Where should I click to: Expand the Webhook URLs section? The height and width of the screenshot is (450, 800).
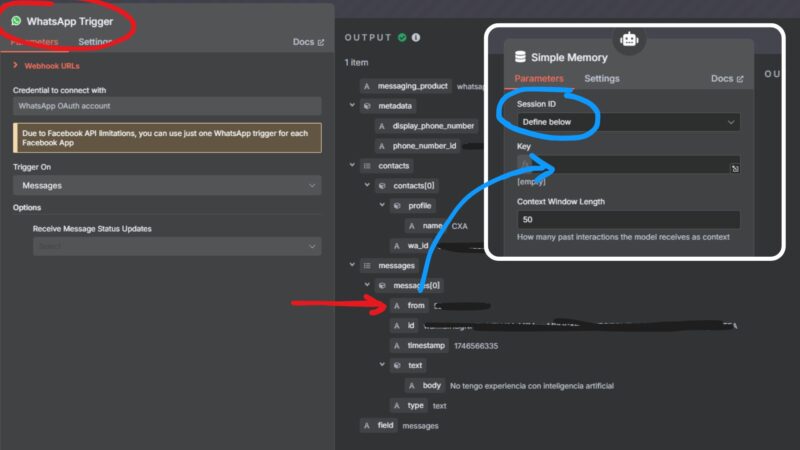coord(46,66)
